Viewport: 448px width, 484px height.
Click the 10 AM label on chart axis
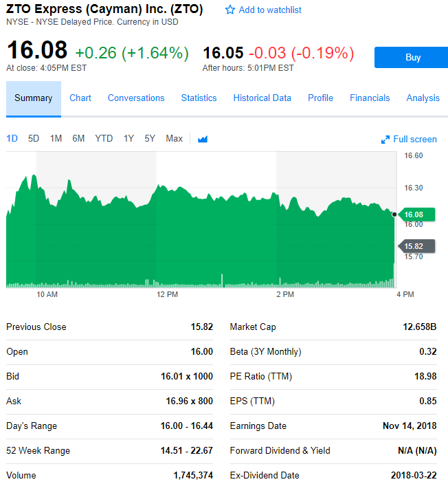[x=47, y=294]
